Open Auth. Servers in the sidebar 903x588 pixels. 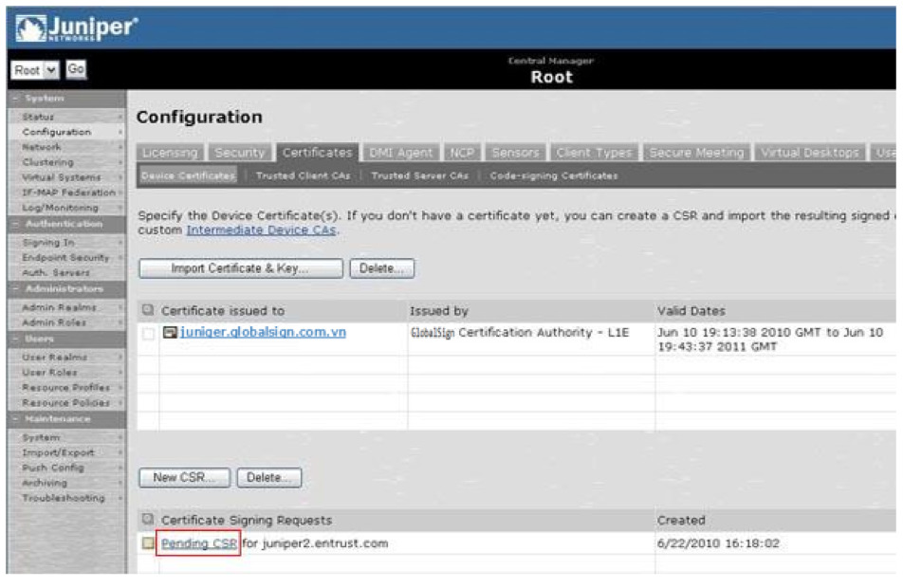coord(56,272)
